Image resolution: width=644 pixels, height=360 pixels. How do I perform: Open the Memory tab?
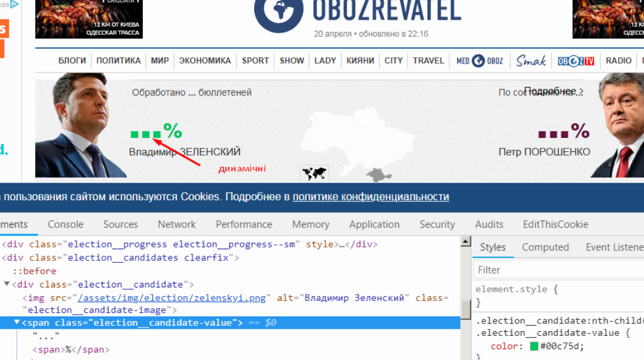click(x=310, y=224)
